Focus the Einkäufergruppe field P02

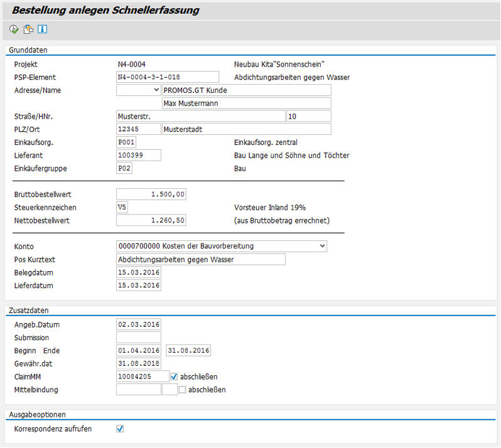(125, 168)
